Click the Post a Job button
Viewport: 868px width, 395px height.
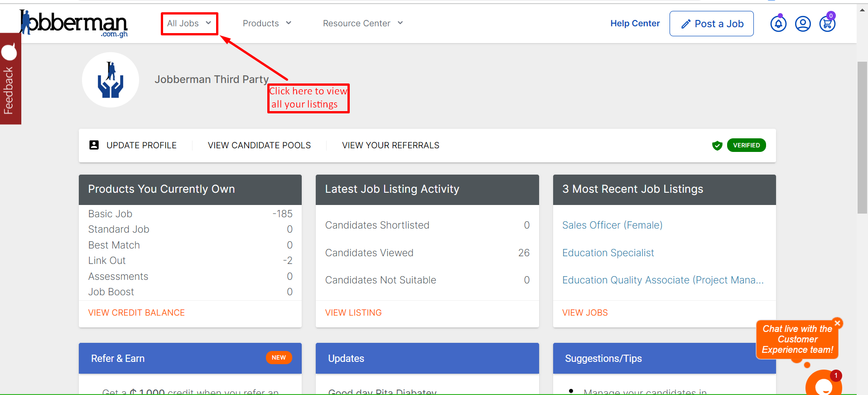coord(711,24)
